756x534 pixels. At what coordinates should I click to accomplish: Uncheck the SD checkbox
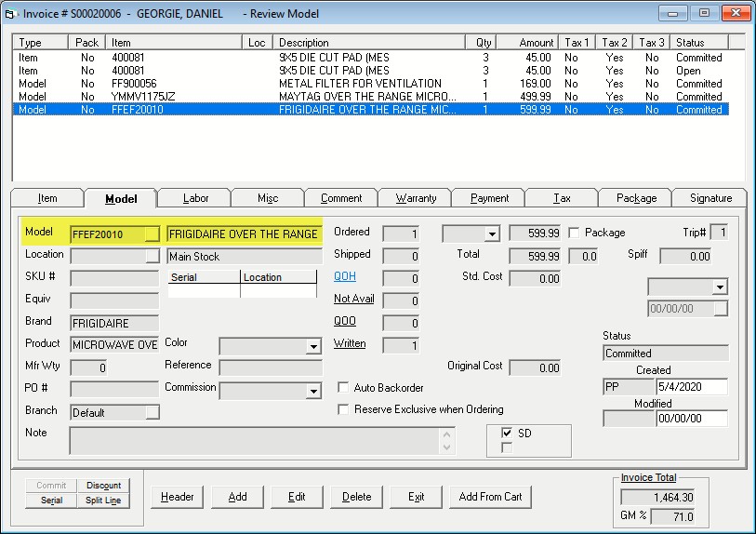pos(507,433)
